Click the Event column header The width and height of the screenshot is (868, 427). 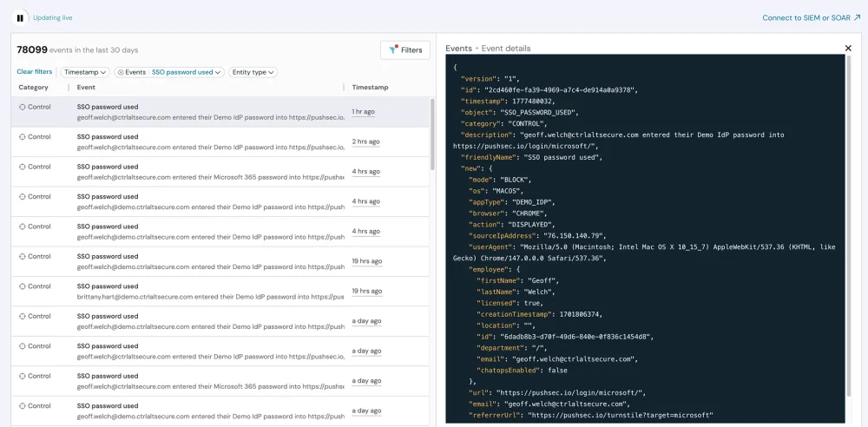[x=86, y=87]
